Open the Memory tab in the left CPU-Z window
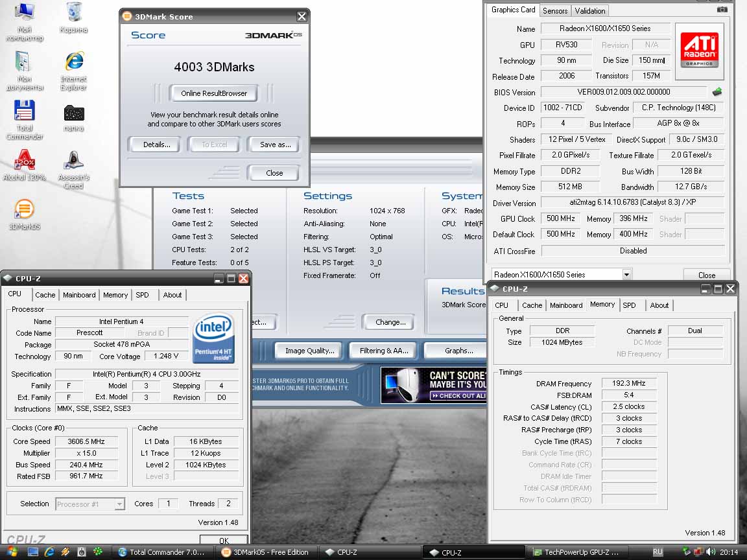This screenshot has width=747, height=560. [115, 295]
